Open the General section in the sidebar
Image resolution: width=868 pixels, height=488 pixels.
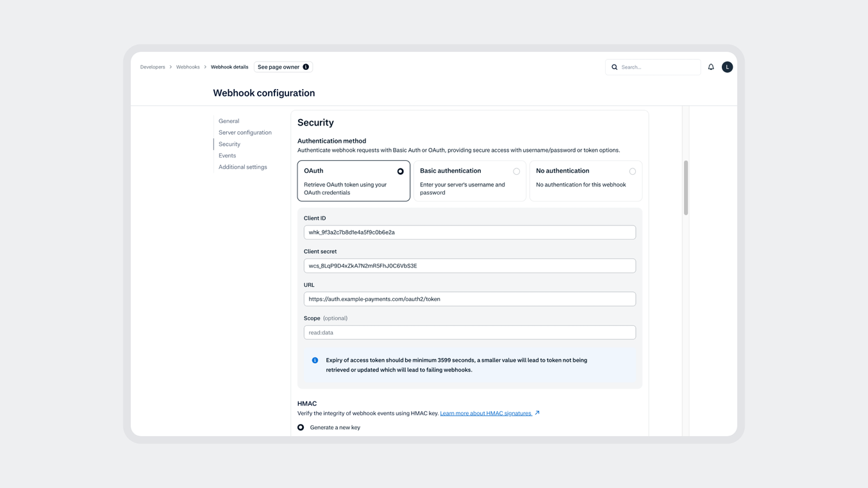pyautogui.click(x=228, y=120)
